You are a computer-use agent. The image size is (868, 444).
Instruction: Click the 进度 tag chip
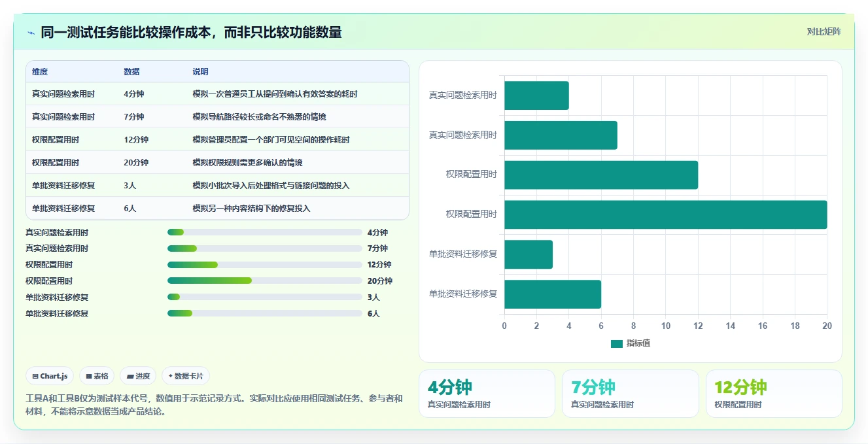138,376
